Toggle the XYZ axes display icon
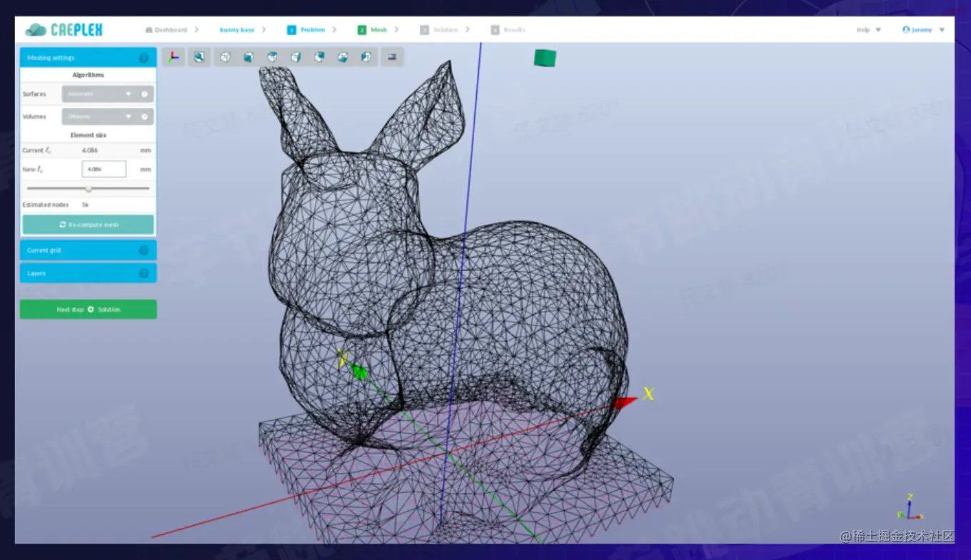 point(173,57)
